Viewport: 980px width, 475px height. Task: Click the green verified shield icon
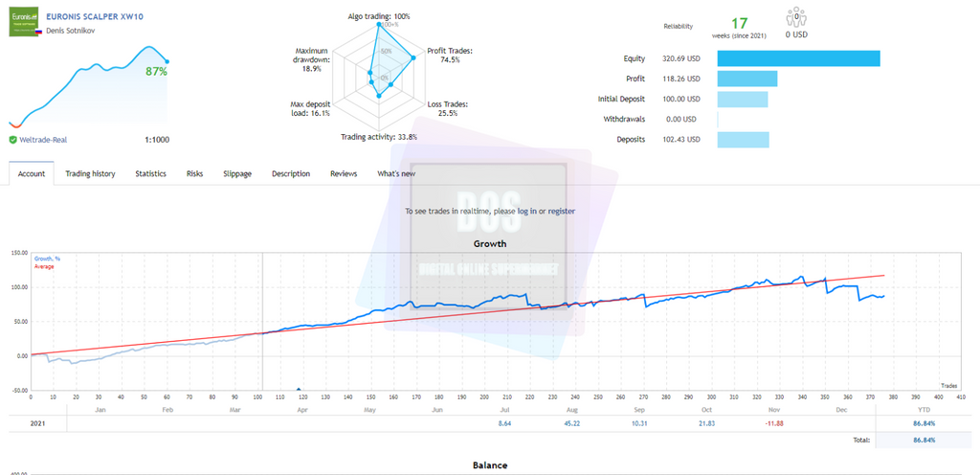(13, 140)
